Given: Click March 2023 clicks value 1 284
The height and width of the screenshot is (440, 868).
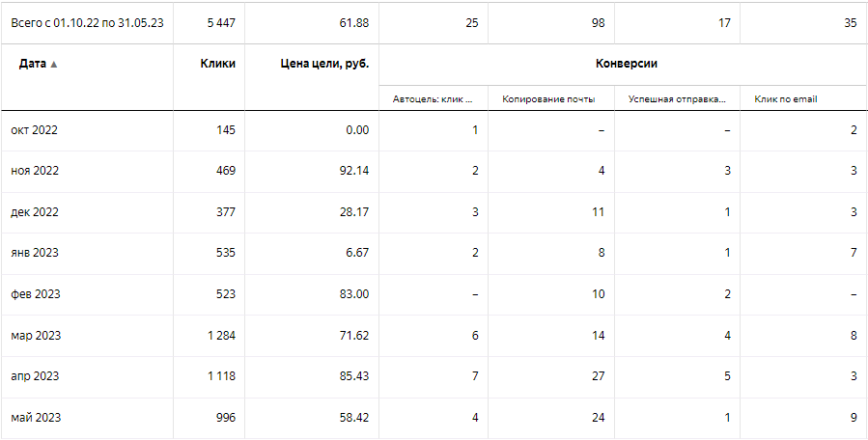Looking at the screenshot, I should [220, 336].
